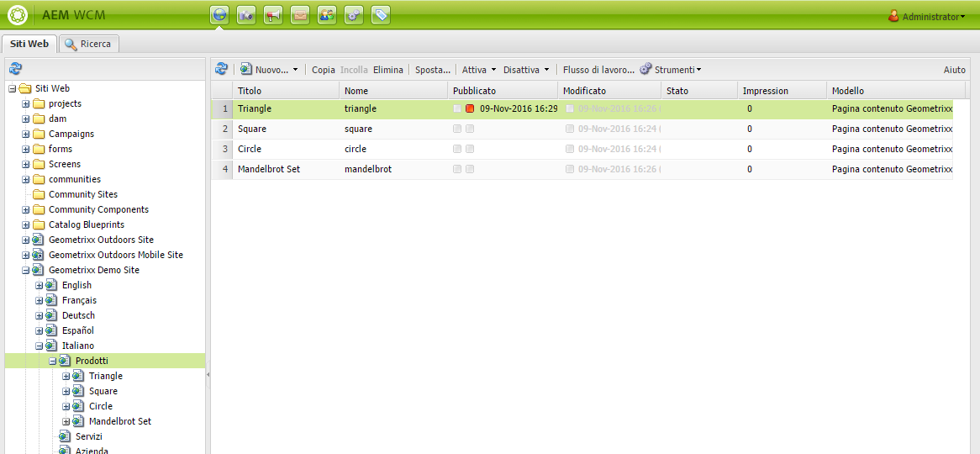Screen dimensions: 980x454
Task: Toggle Modificato checkbox for Square row
Action: 570,129
